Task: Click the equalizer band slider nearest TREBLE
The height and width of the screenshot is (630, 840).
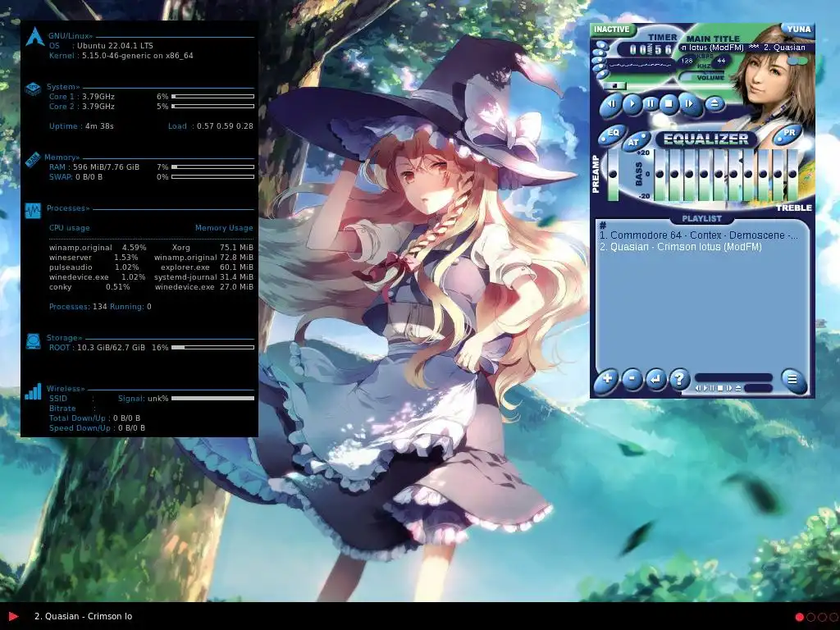Action: pyautogui.click(x=792, y=174)
